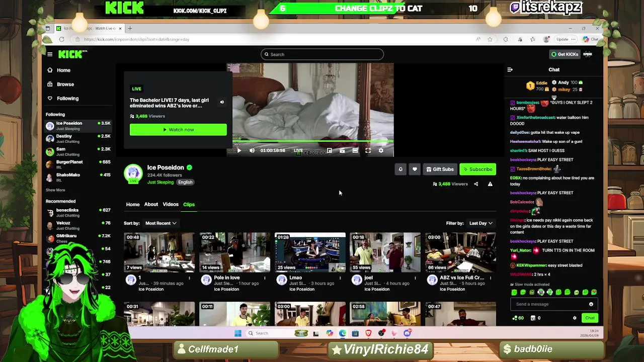Collapse the chat panel icon

pos(510,70)
